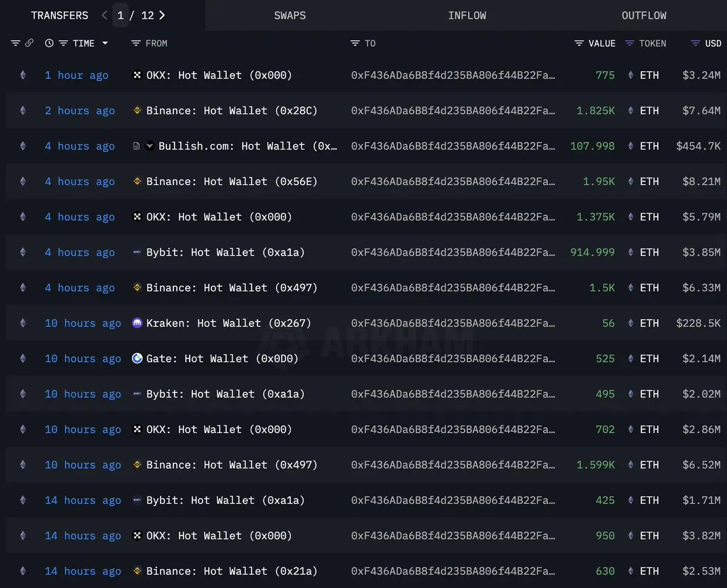Click the Bybit logo in the 914.999 ETH row
Viewport: 727px width, 588px height.
[137, 252]
